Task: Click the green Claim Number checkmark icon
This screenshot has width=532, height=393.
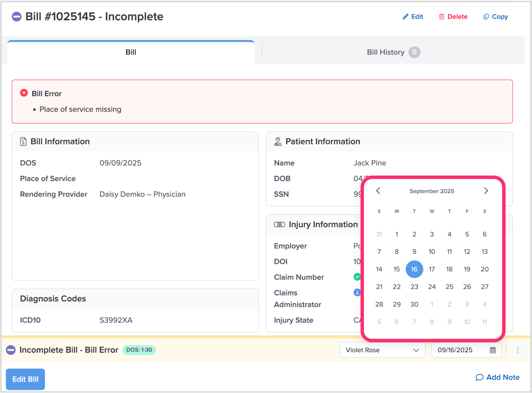Action: [x=357, y=277]
